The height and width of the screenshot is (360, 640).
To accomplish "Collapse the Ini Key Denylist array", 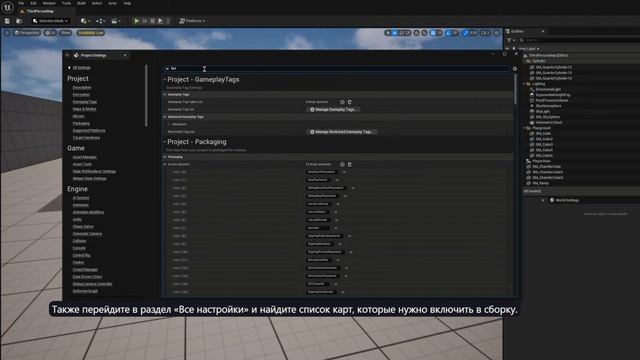I will point(165,164).
